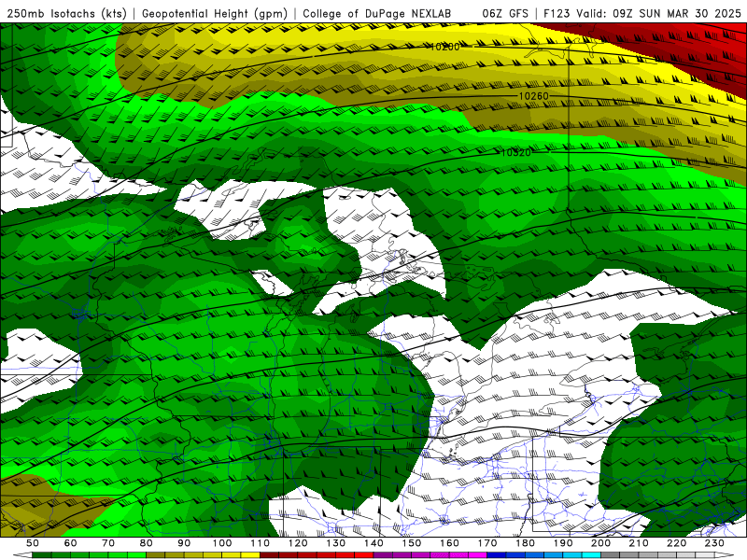Screen dimensions: 747x560
Task: Click the 180 value on the legend
Action: click(525, 543)
